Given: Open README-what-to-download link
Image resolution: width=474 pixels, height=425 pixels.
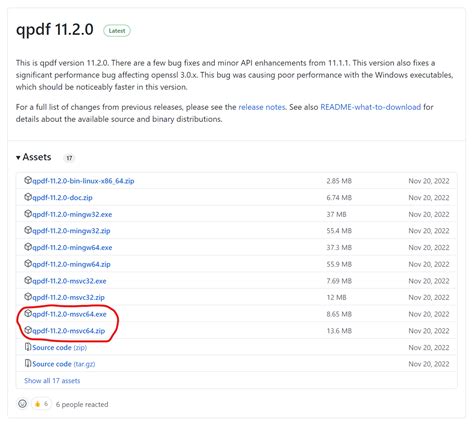Looking at the screenshot, I should coord(371,107).
